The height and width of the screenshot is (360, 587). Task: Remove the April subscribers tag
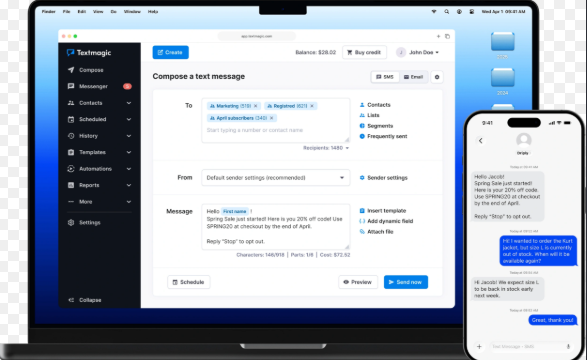click(272, 118)
